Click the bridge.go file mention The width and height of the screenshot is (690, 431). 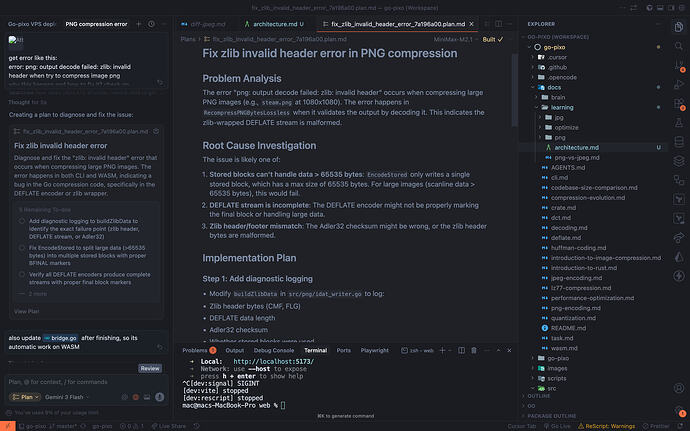point(61,338)
